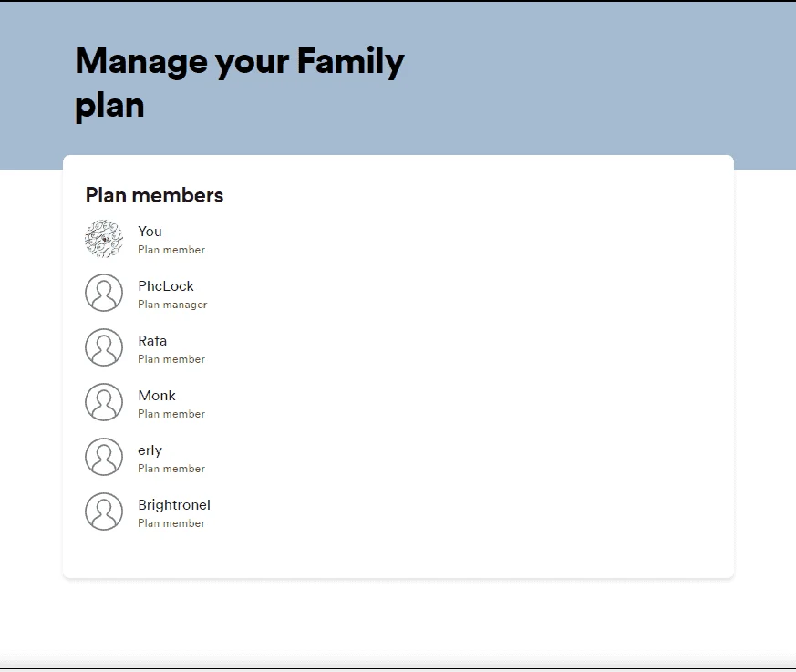Click the 'Plan manager' label under PhcLock
The width and height of the screenshot is (796, 672).
(172, 305)
